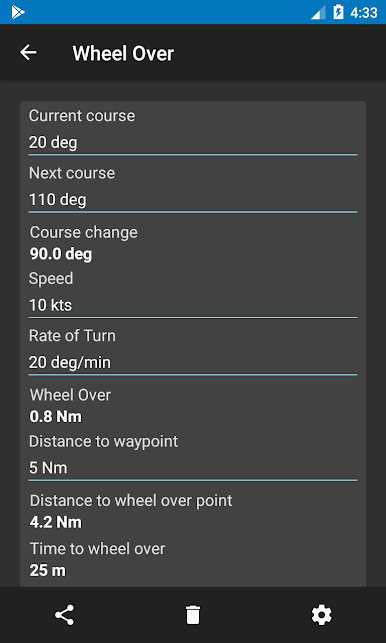The height and width of the screenshot is (643, 386).
Task: Tap the share icon
Action: point(64,615)
